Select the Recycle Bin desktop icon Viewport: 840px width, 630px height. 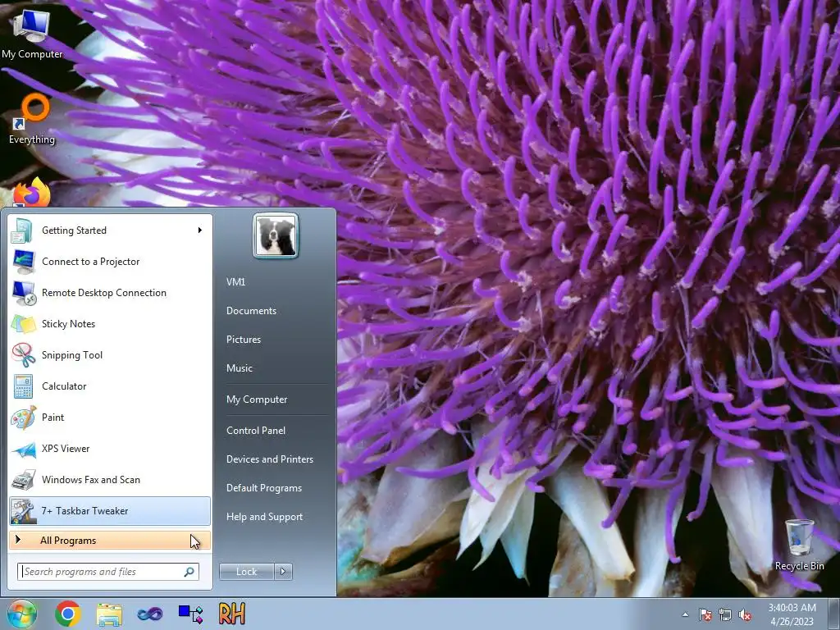pos(799,545)
